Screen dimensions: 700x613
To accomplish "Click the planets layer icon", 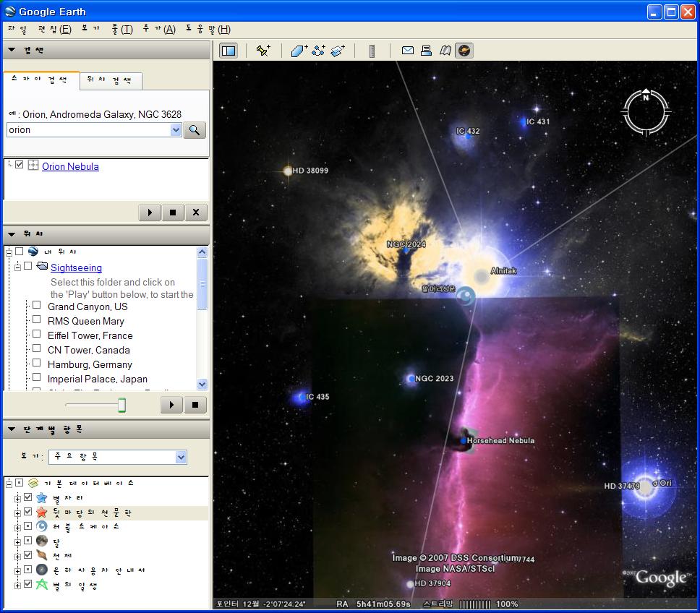I will [x=41, y=555].
